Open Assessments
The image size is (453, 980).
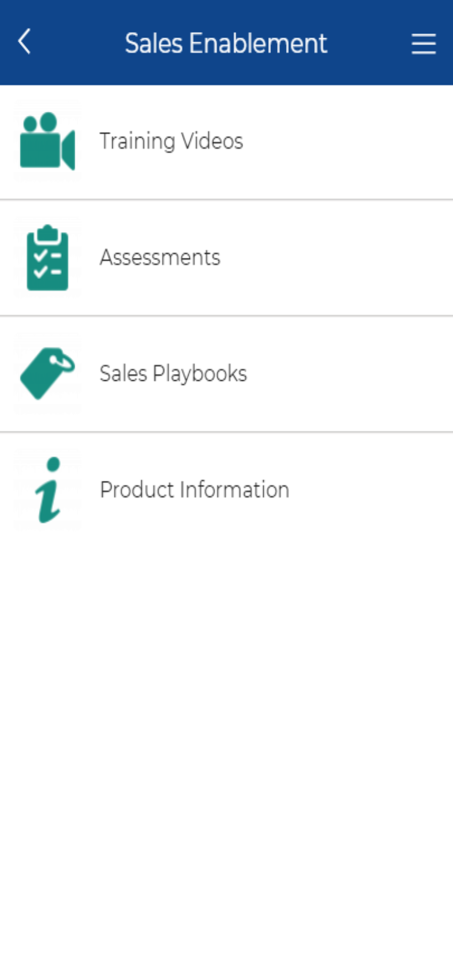pyautogui.click(x=226, y=258)
